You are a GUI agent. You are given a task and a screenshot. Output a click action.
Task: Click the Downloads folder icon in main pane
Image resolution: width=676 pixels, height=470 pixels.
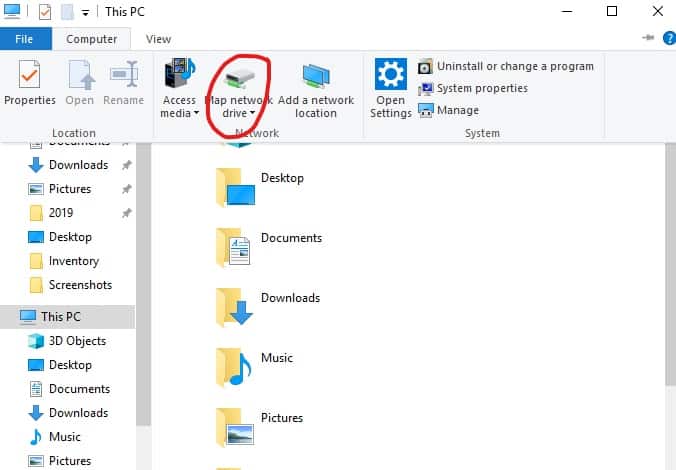point(234,307)
